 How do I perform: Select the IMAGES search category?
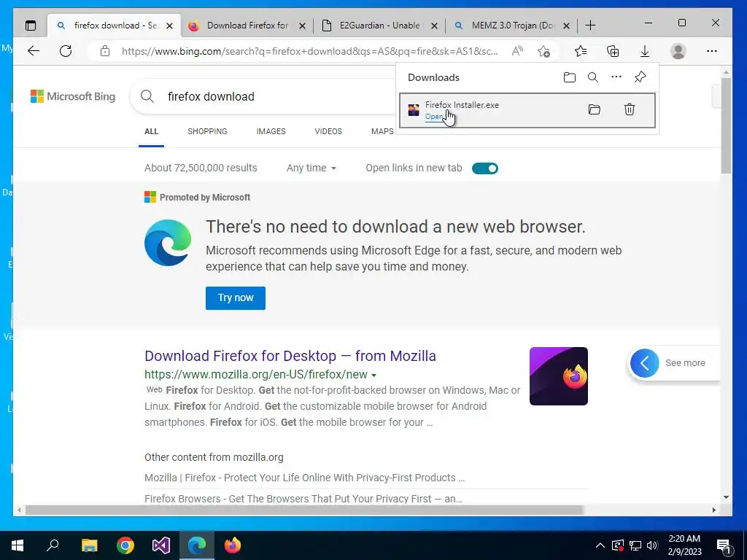(x=271, y=131)
